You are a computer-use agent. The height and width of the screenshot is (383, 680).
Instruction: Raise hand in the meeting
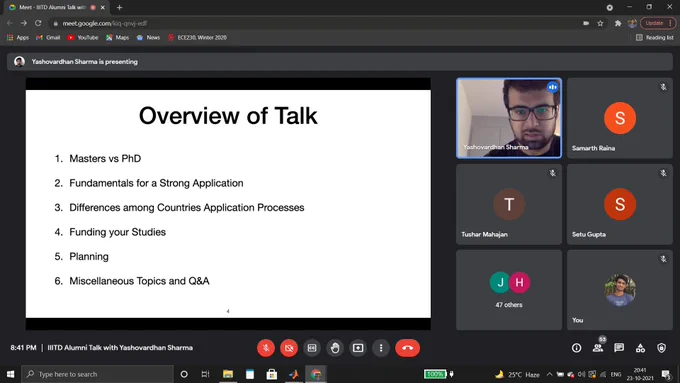[335, 348]
